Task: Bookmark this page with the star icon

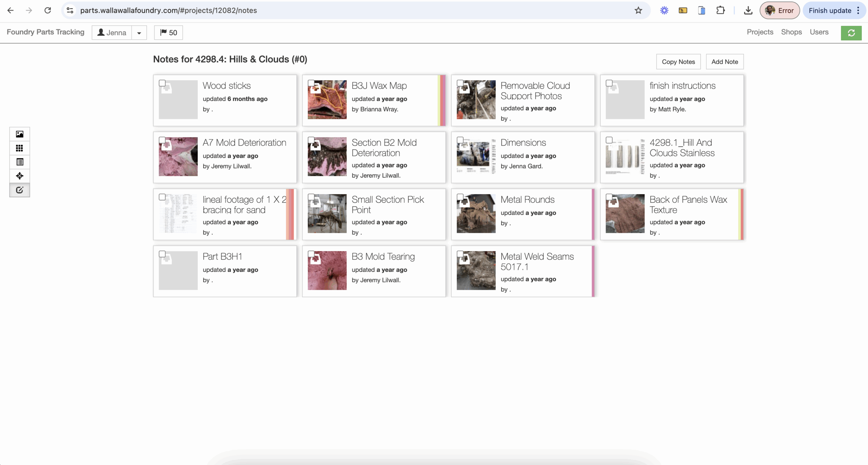Action: [x=638, y=11]
